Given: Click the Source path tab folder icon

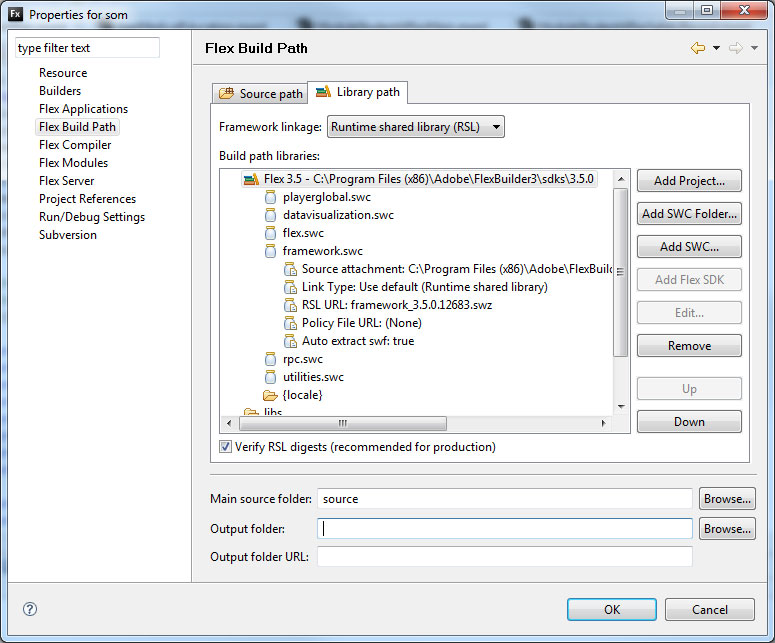Looking at the screenshot, I should tap(226, 93).
